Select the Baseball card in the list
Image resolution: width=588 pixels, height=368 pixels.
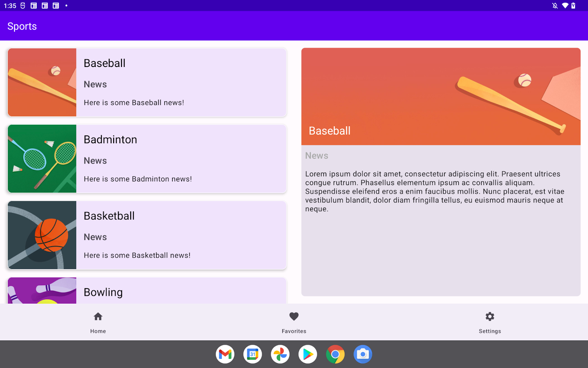pyautogui.click(x=147, y=82)
